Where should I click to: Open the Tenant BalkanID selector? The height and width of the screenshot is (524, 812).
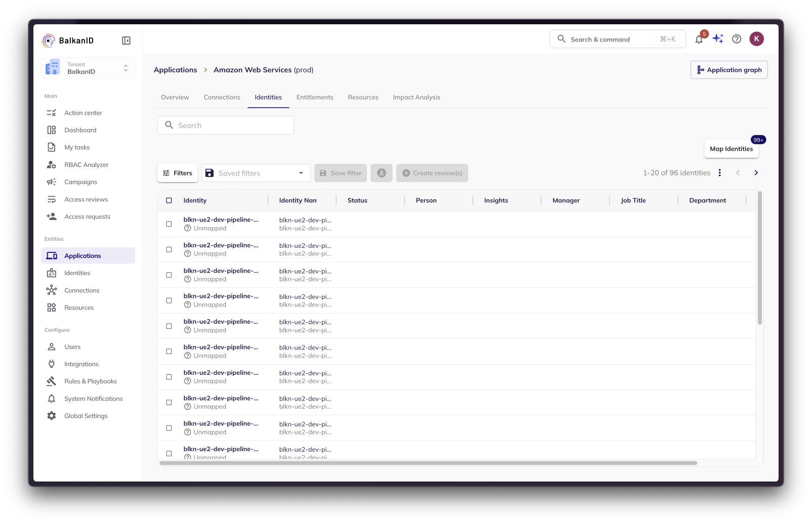tap(88, 68)
